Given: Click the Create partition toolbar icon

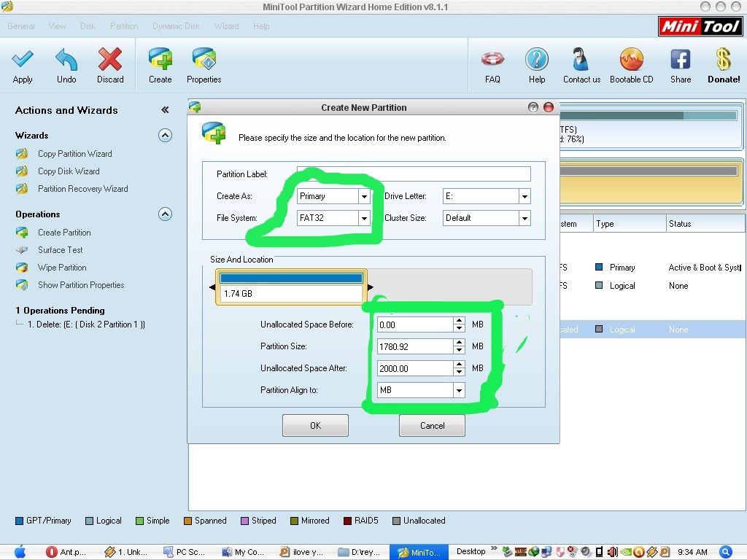Looking at the screenshot, I should pyautogui.click(x=160, y=61).
